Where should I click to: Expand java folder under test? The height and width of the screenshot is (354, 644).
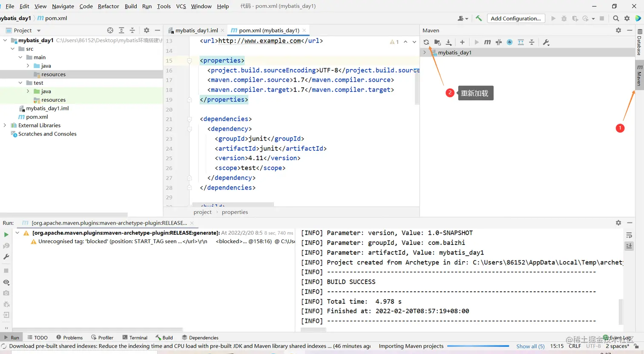pos(28,91)
